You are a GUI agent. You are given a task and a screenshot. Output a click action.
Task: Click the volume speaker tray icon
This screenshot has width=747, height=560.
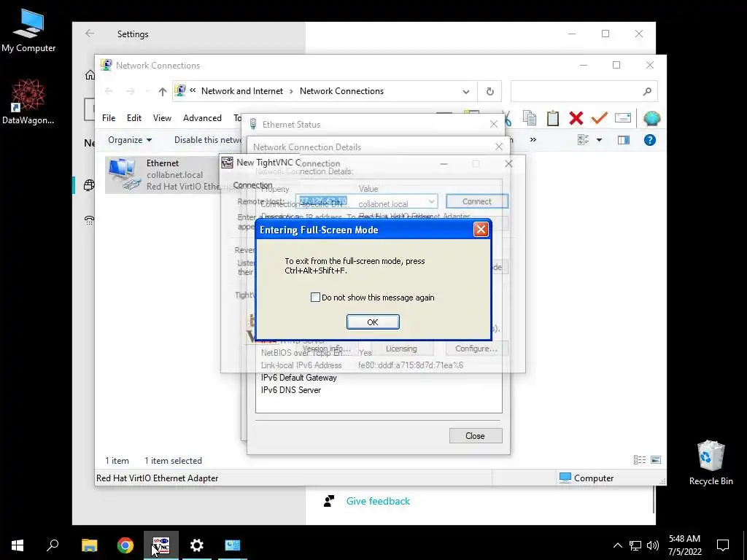point(653,545)
